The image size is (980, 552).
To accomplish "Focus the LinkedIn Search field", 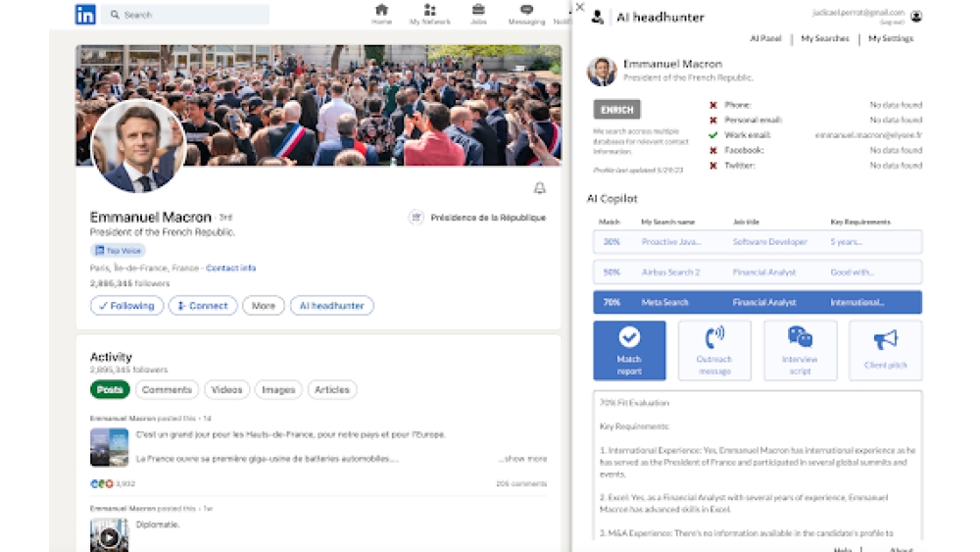I will click(x=185, y=15).
